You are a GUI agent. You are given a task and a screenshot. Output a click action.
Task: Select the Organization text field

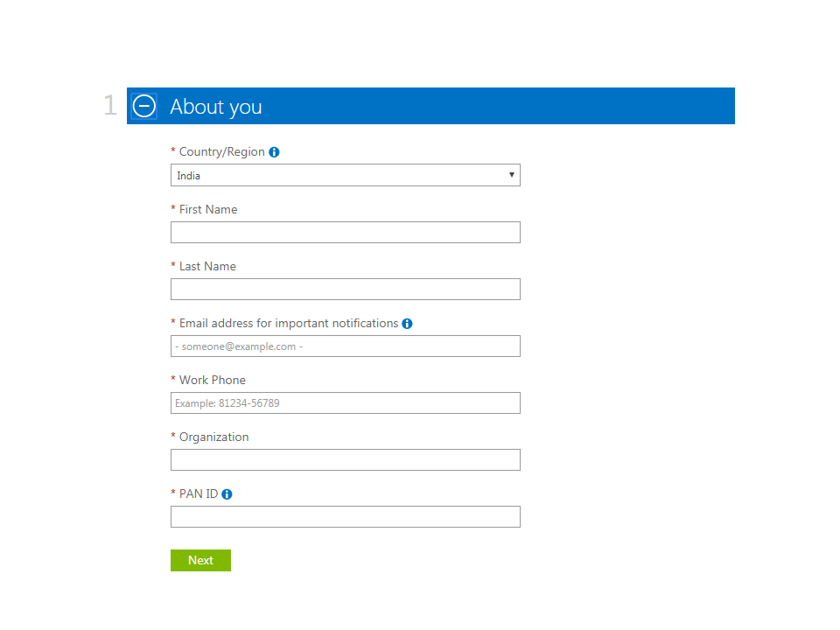(x=345, y=459)
